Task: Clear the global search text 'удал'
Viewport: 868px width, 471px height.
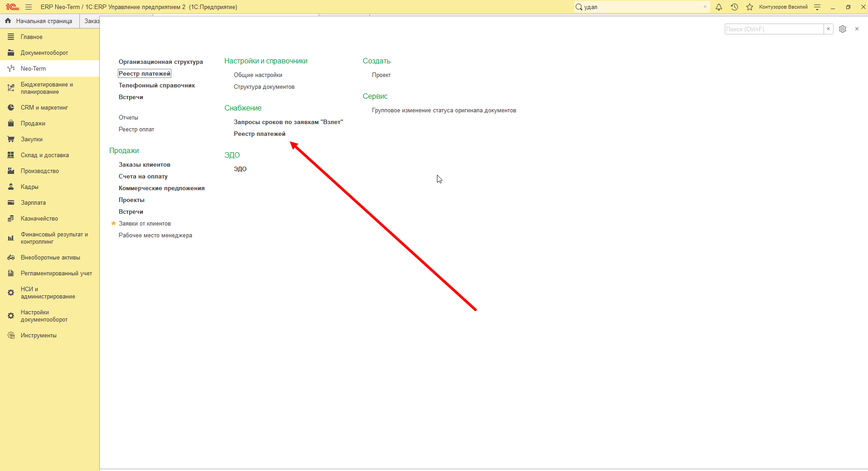Action: tap(705, 7)
